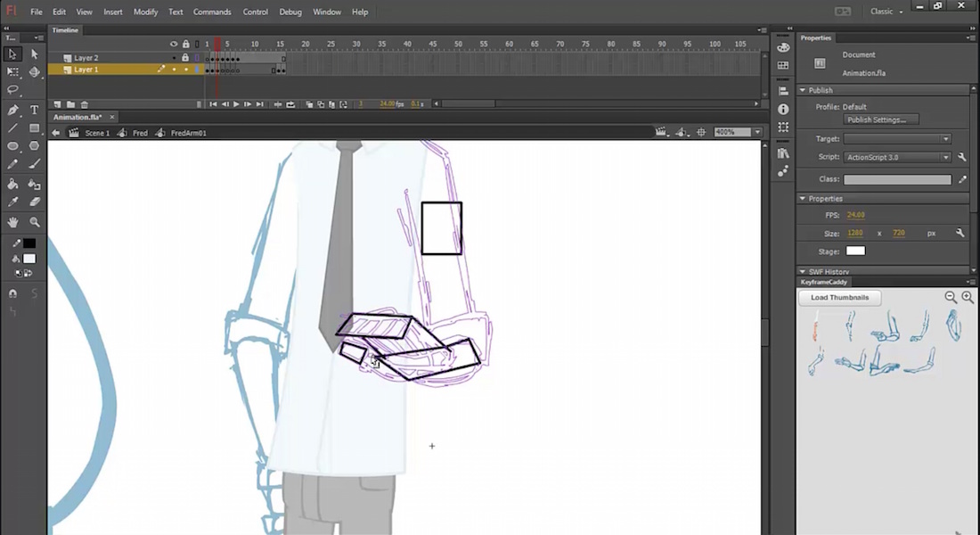The image size is (980, 535).
Task: Open the Commands menu
Action: pos(211,12)
